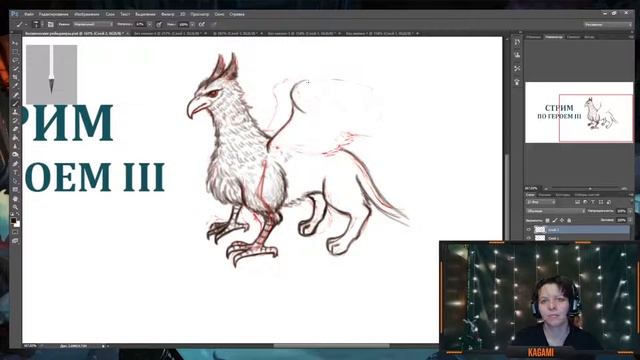This screenshot has width=640, height=360.
Task: Open the Редактирование menu
Action: 53,14
